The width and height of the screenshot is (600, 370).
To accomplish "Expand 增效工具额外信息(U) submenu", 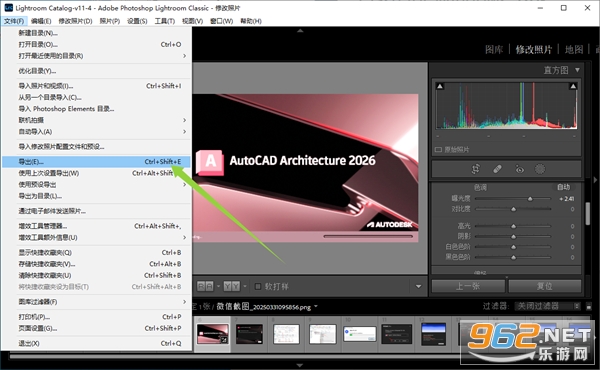I will [x=96, y=238].
